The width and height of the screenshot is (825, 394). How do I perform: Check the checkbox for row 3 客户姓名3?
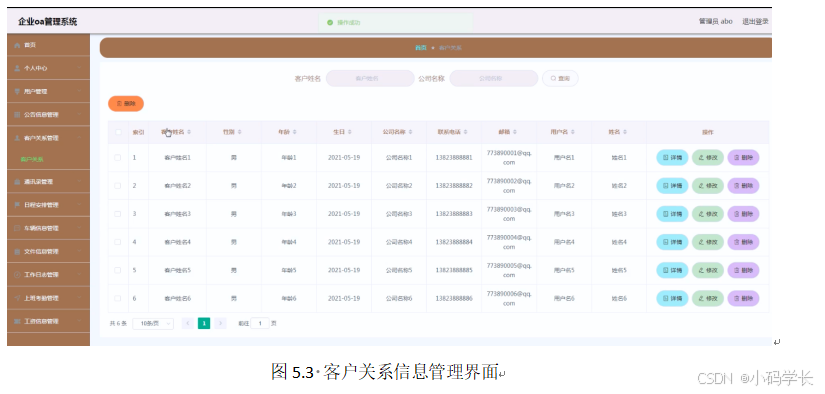(x=118, y=214)
